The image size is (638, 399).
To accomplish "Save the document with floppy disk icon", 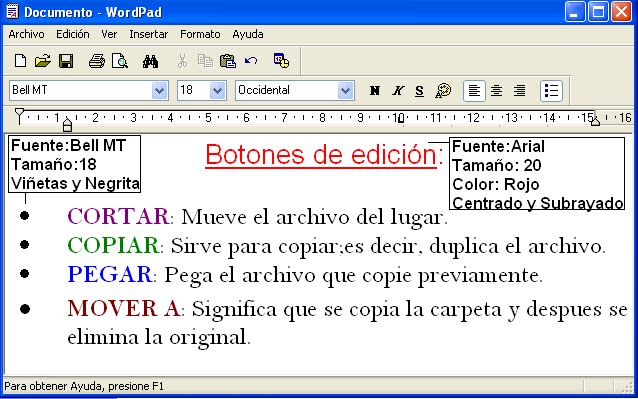I will [x=66, y=61].
